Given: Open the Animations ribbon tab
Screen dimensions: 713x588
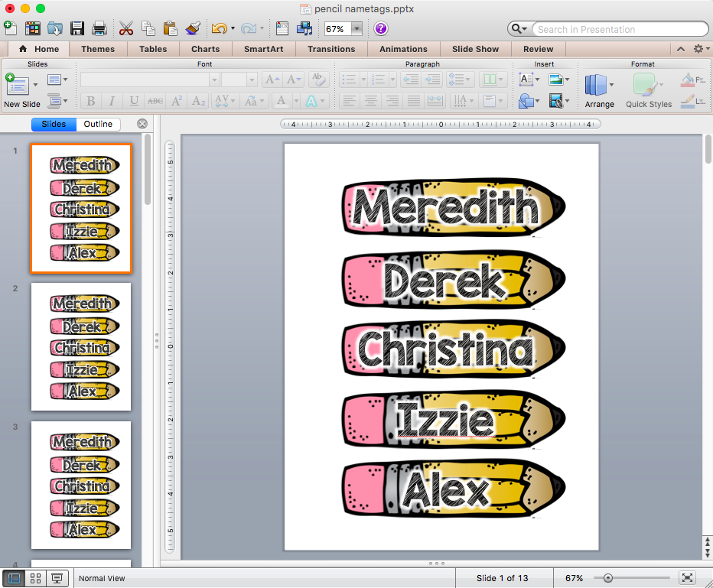Looking at the screenshot, I should [404, 49].
